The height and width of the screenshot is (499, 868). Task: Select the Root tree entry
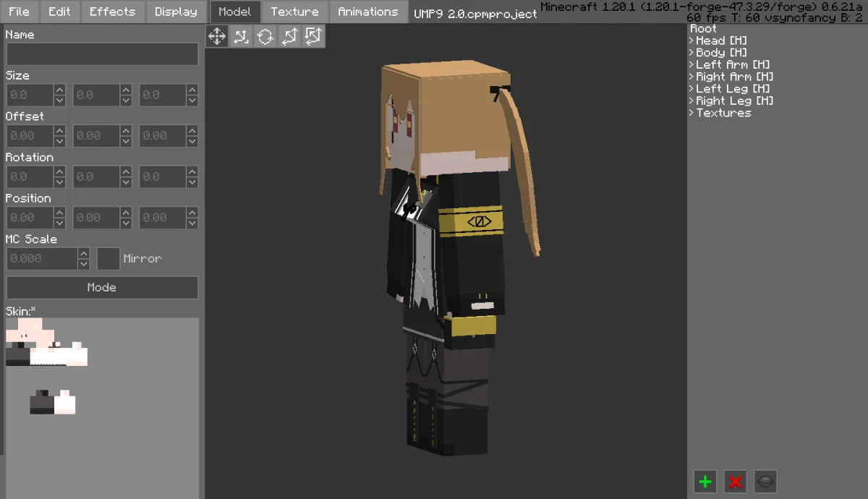click(704, 28)
